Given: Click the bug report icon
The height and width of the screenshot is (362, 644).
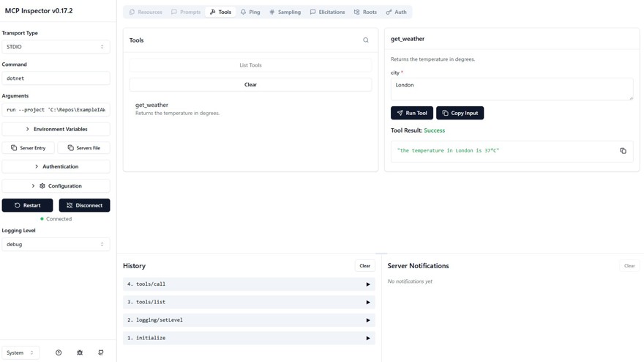Looking at the screenshot, I should tap(80, 352).
